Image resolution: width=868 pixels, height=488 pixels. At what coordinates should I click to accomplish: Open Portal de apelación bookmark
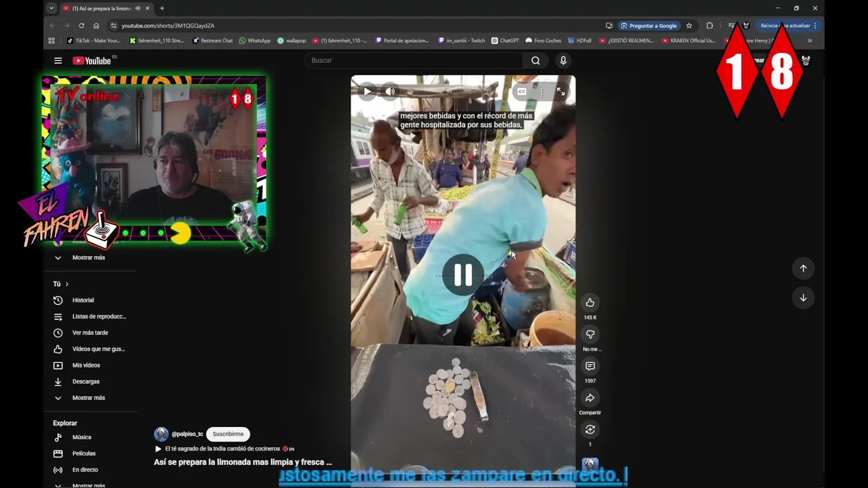402,41
